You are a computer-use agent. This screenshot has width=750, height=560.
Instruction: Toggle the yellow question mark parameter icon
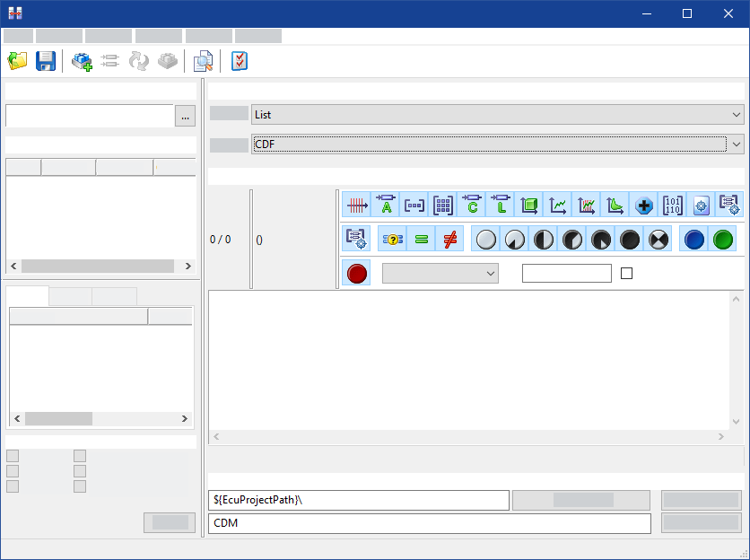(x=392, y=239)
